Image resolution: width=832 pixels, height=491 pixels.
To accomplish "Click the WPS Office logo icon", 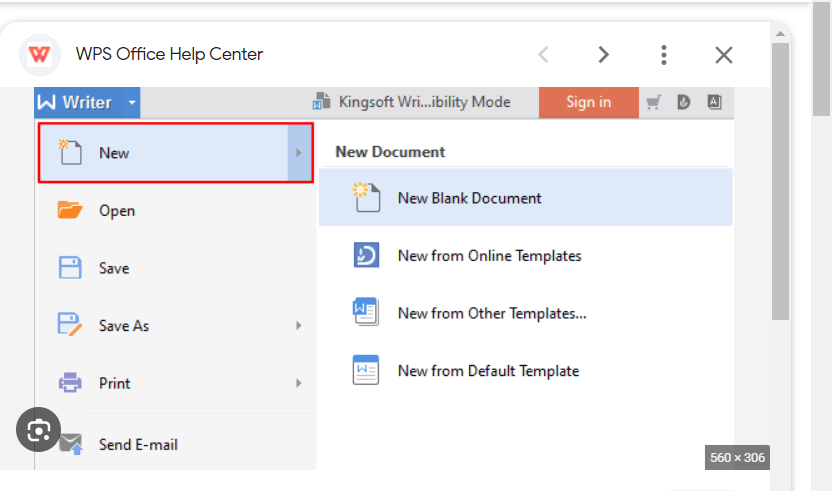I will tap(40, 55).
